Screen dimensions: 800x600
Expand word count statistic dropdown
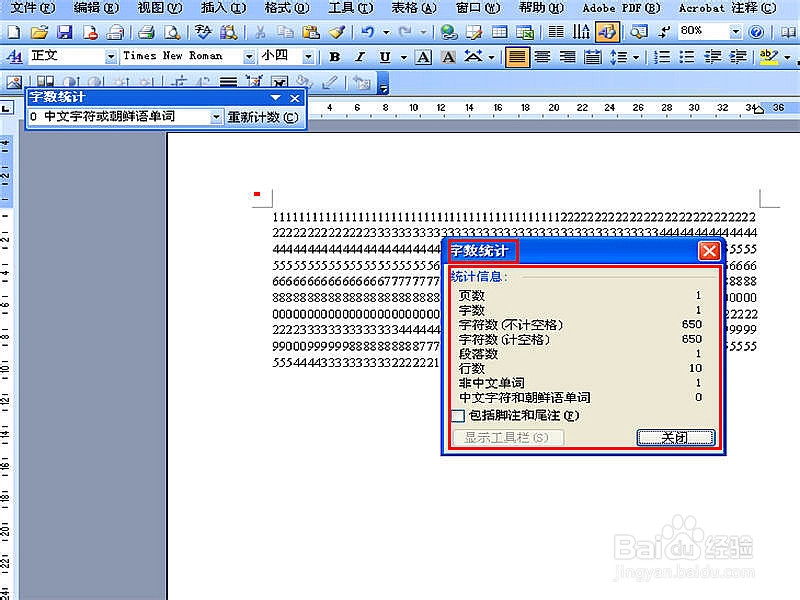pyautogui.click(x=216, y=117)
